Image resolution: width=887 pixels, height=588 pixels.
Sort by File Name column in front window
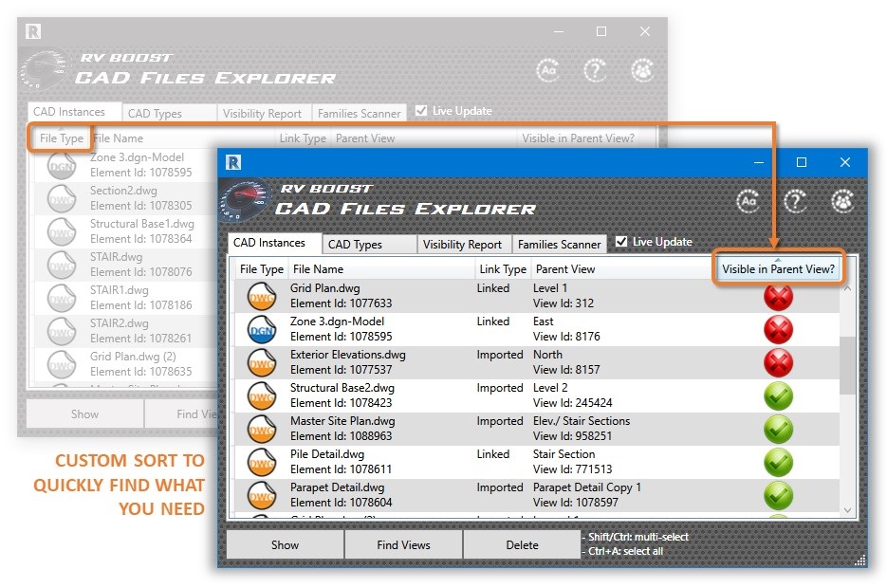[382, 269]
